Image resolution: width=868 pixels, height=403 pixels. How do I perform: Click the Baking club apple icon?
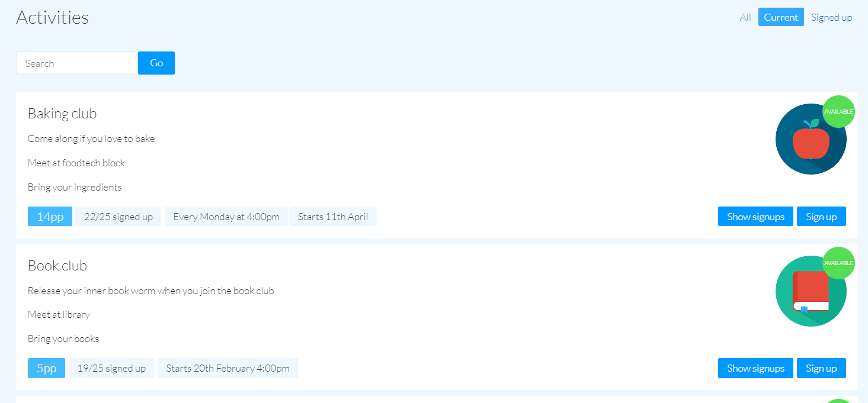(810, 140)
